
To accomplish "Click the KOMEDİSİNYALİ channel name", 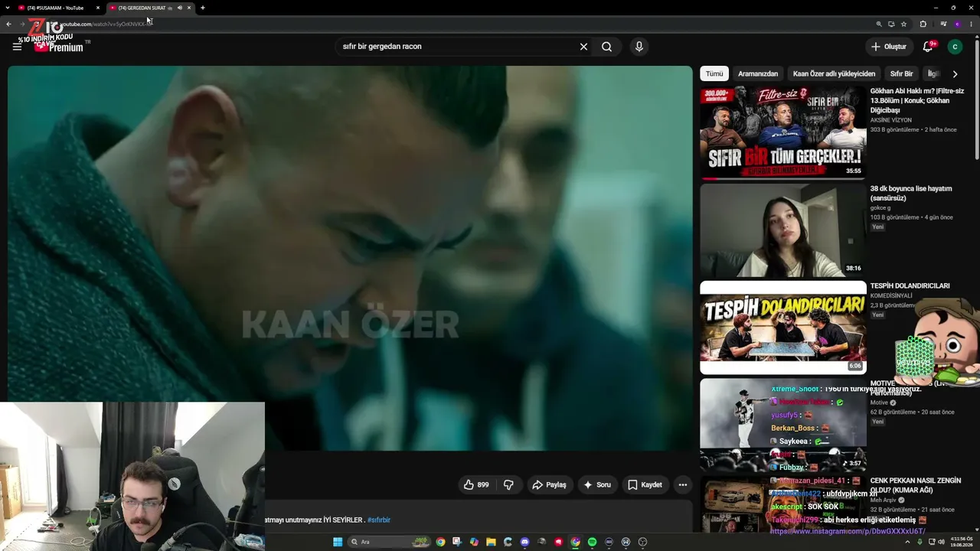I will [x=891, y=295].
